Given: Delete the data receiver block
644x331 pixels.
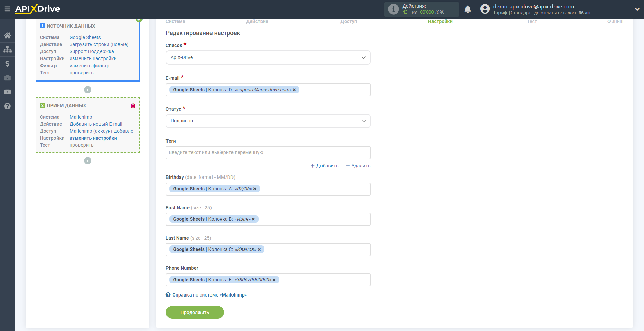Looking at the screenshot, I should (133, 105).
